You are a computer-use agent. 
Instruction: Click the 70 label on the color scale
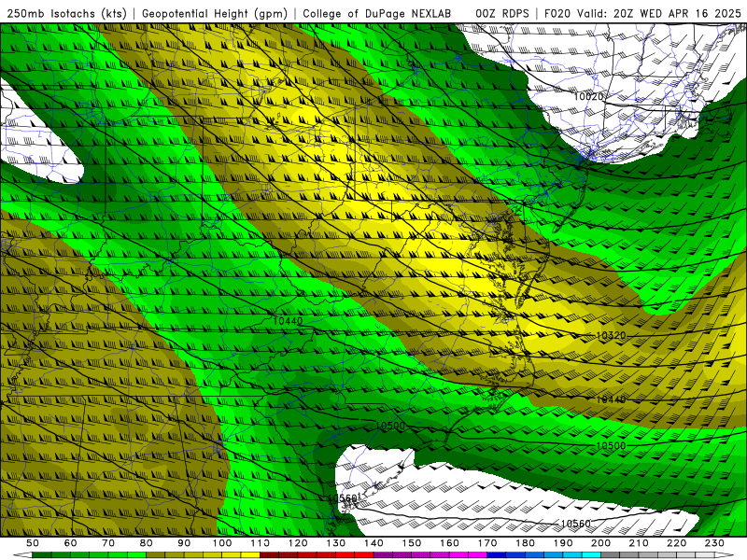coord(108,543)
